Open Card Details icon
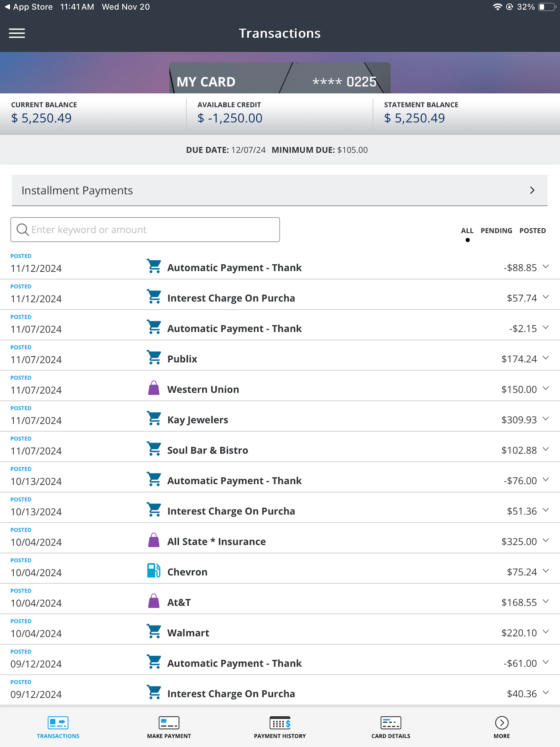The image size is (560, 747). (391, 723)
